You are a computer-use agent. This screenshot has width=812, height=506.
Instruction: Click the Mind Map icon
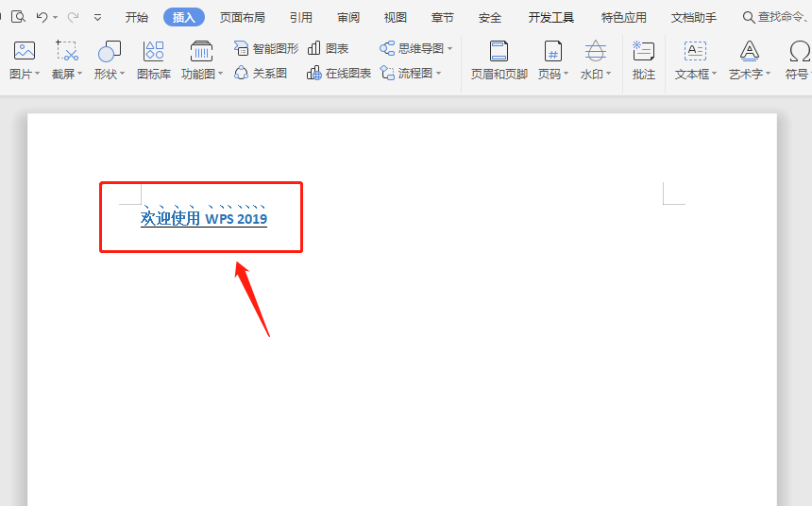click(x=387, y=49)
